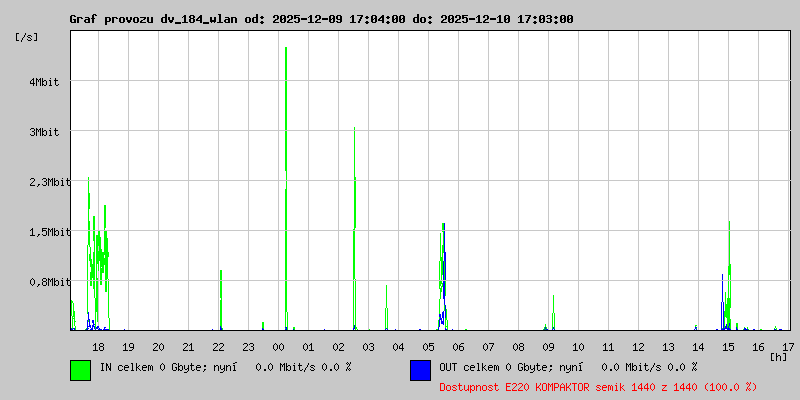Click the blue OUT legend color swatch
800x400 pixels.
(x=420, y=370)
